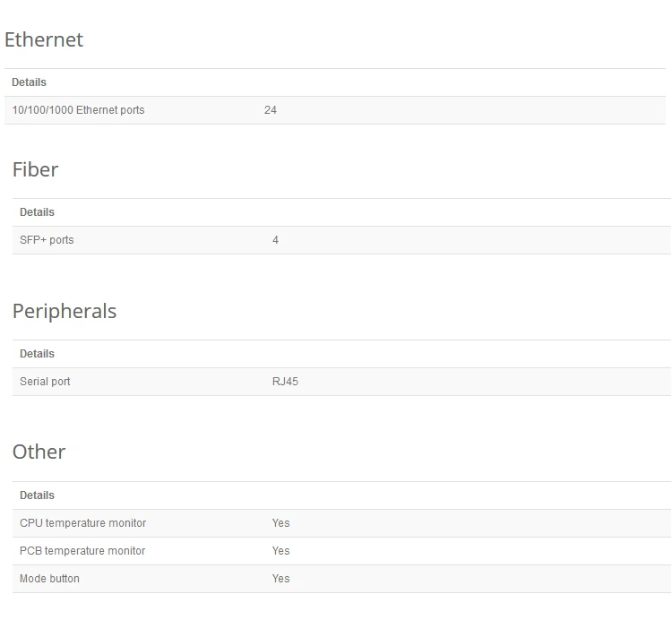
Task: Click Yes next to PCB temperature monitor
Action: (280, 551)
